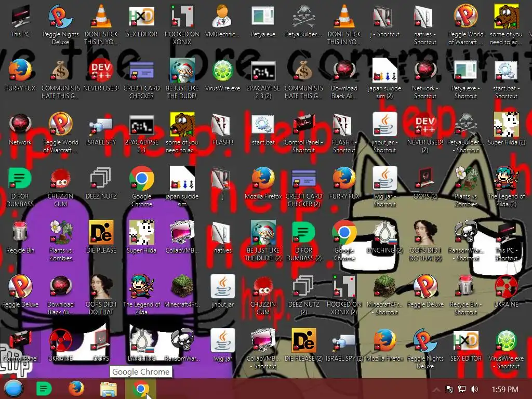Click the VM0Technic... desktop icon

click(x=222, y=21)
